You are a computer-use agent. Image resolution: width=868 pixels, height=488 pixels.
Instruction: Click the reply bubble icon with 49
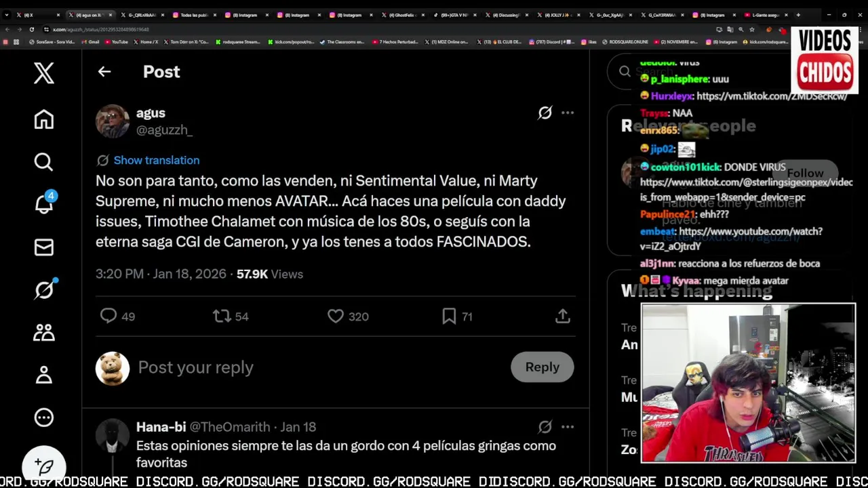coord(117,316)
